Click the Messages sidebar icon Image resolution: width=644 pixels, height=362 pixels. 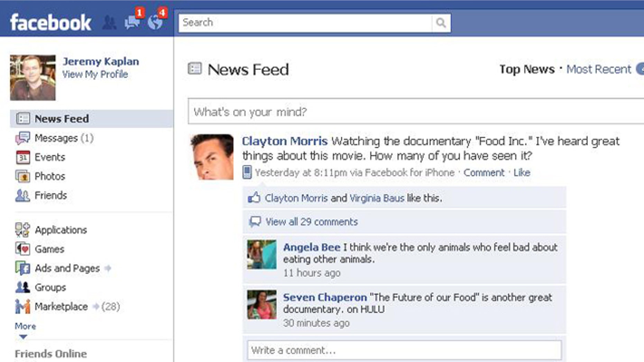coord(23,138)
